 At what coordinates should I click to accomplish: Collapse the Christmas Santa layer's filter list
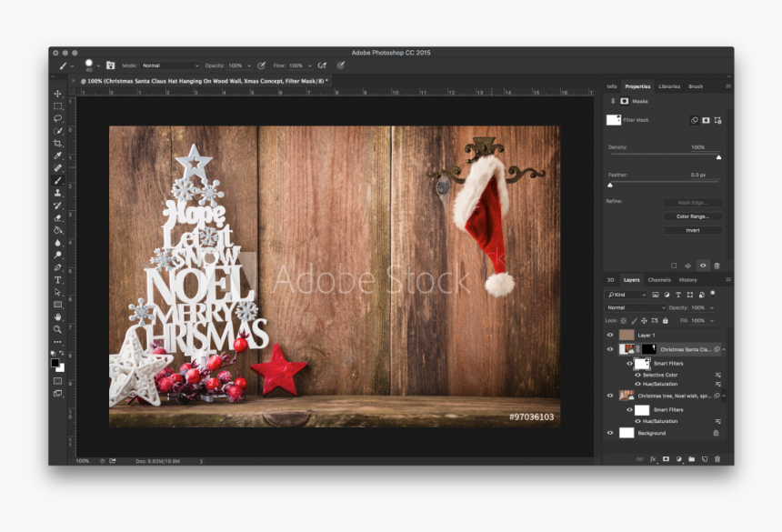(724, 349)
